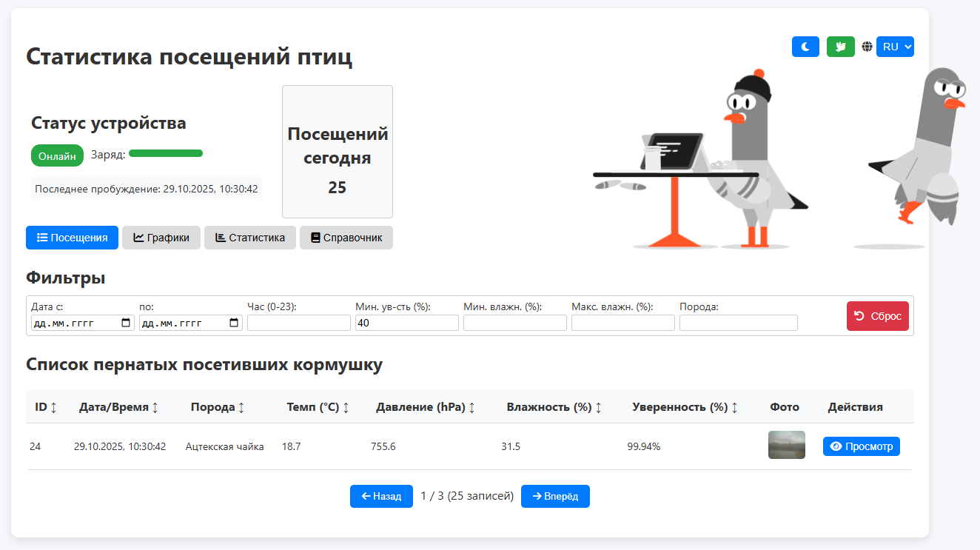The height and width of the screenshot is (550, 980).
Task: Sort by Уверенность (%) column arrow
Action: [x=734, y=407]
